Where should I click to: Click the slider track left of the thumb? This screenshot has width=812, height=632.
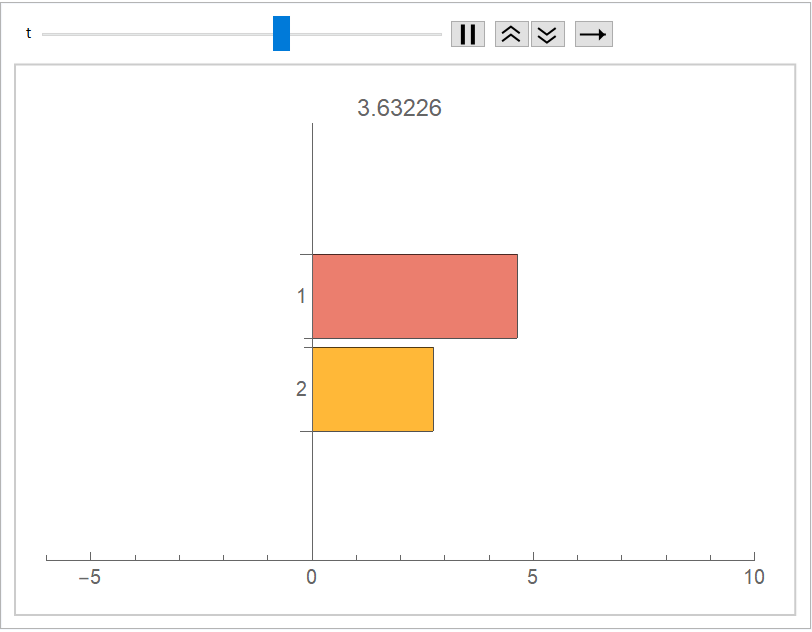(x=150, y=34)
